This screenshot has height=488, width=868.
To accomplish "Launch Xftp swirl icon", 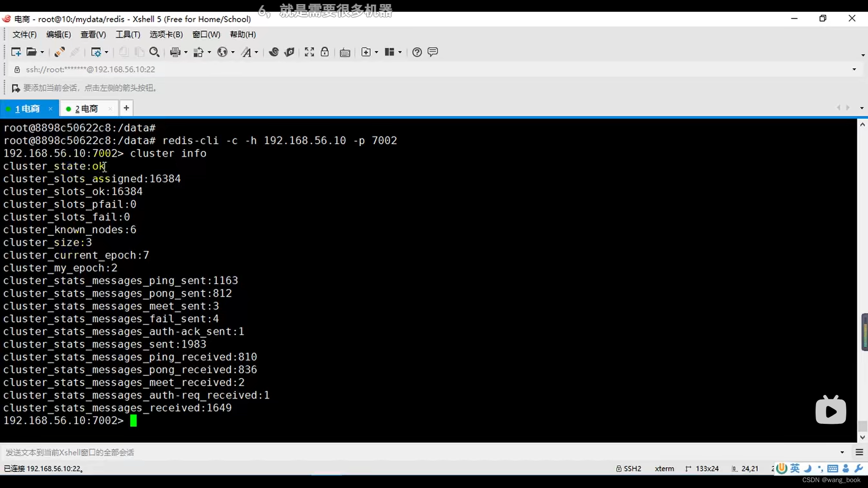I will (x=274, y=52).
